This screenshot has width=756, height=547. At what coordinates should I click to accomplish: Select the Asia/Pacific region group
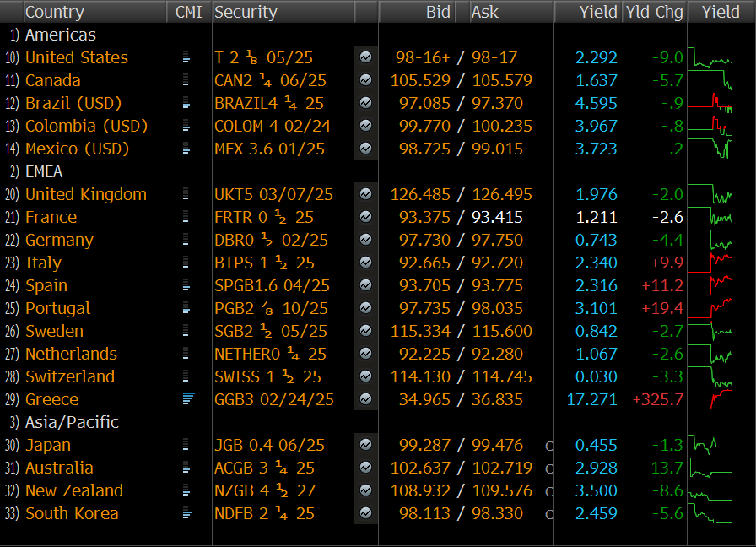(x=72, y=422)
